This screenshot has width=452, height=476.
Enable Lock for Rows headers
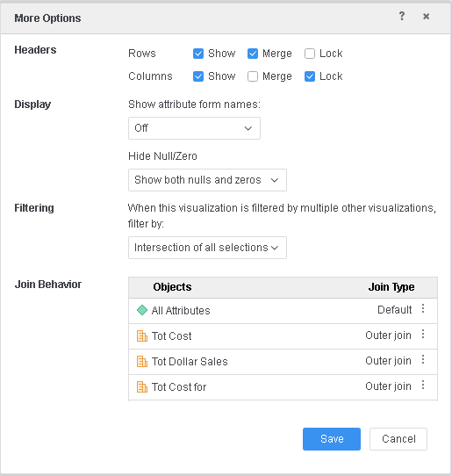coord(310,54)
